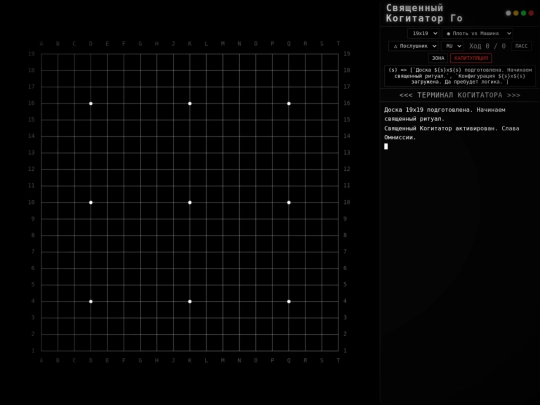
Task: Open the 19x19 board size dropdown
Action: click(x=423, y=33)
